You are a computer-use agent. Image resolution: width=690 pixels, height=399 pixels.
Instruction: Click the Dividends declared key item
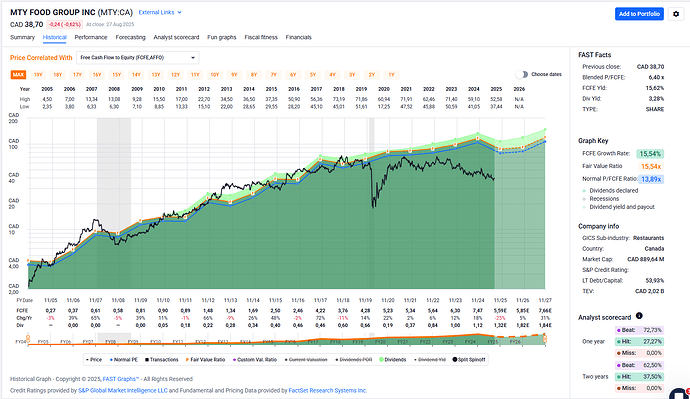click(610, 190)
